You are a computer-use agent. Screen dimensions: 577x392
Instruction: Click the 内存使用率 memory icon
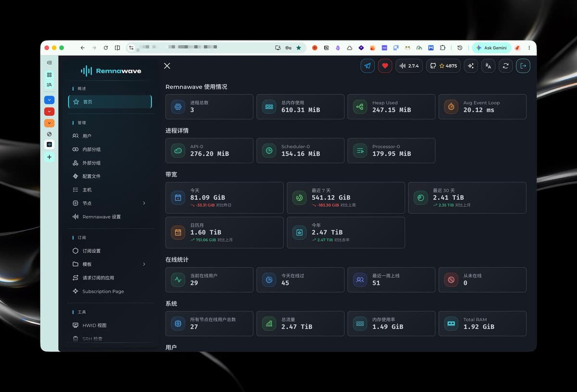tap(360, 323)
